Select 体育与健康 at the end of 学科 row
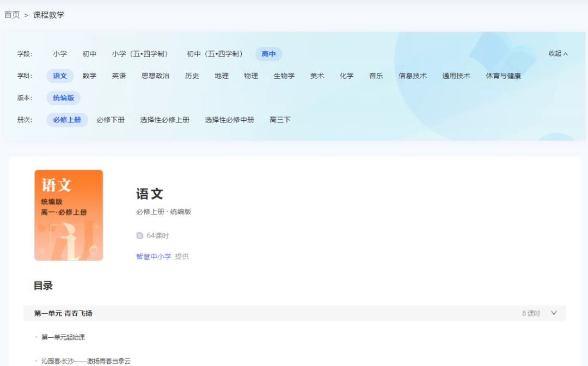This screenshot has height=366, width=588. pyautogui.click(x=504, y=76)
